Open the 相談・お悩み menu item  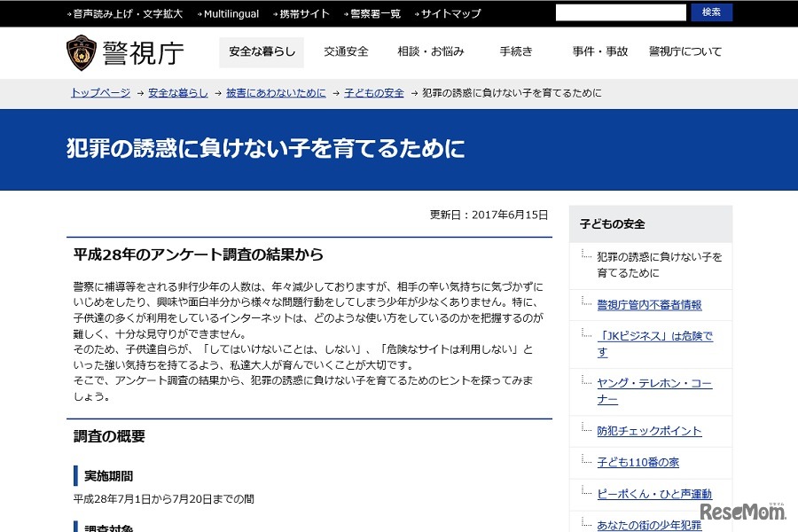[431, 51]
